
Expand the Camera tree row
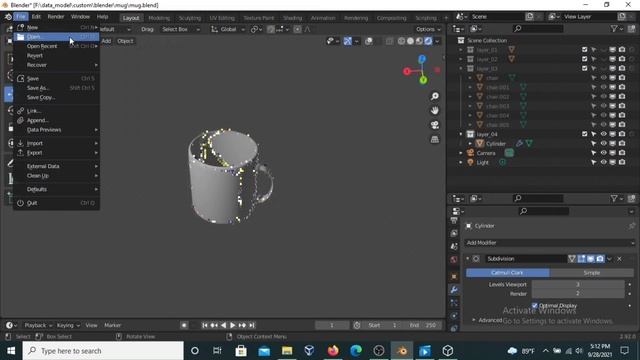(x=461, y=153)
